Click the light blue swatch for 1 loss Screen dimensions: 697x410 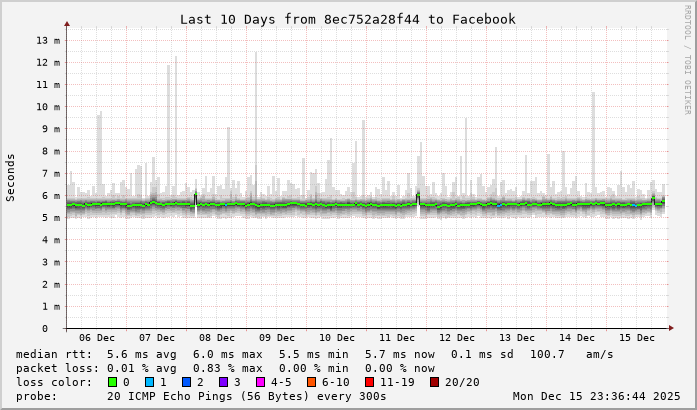(x=149, y=382)
